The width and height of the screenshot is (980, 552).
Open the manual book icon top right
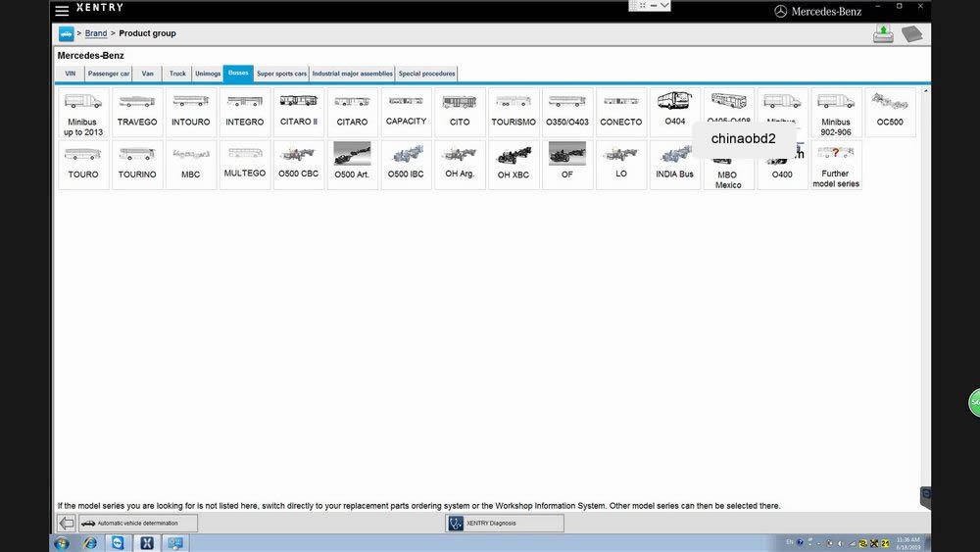pyautogui.click(x=911, y=34)
